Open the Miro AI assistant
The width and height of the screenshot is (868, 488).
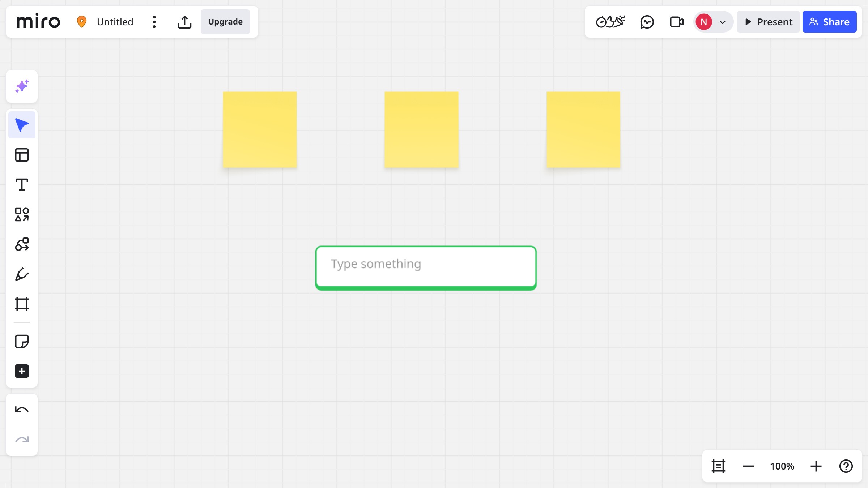click(22, 86)
